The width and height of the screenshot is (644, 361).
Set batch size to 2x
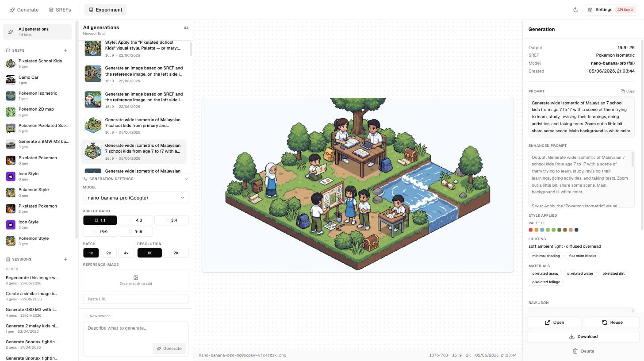tap(108, 253)
